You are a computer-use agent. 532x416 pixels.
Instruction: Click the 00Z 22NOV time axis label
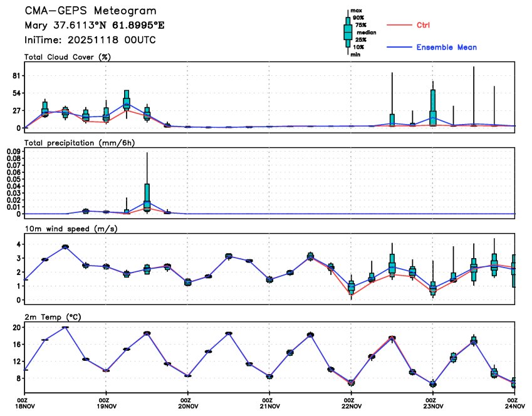(x=351, y=403)
